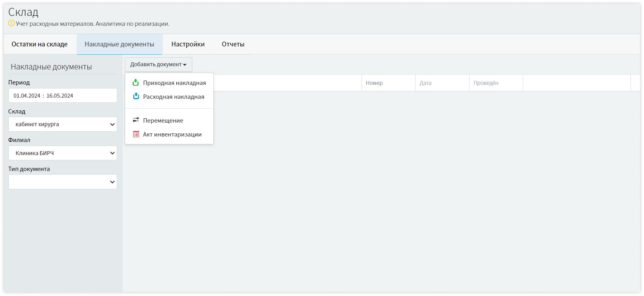
Task: Pick Акт инвентаризации from the menu
Action: [x=172, y=135]
